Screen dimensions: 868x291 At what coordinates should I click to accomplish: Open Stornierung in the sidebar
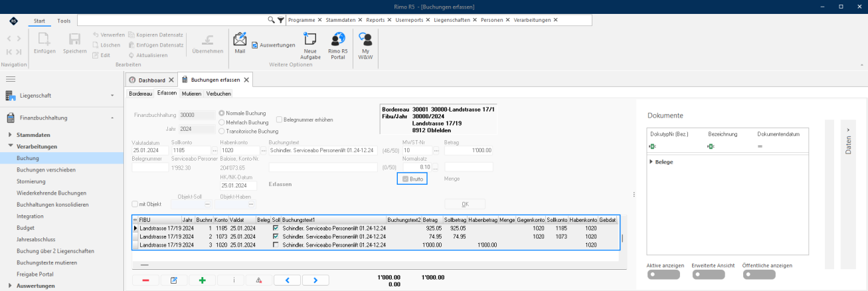coord(31,181)
